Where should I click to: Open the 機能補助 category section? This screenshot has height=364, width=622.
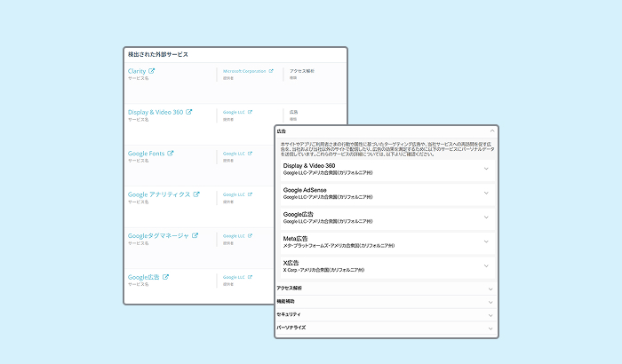click(x=490, y=302)
